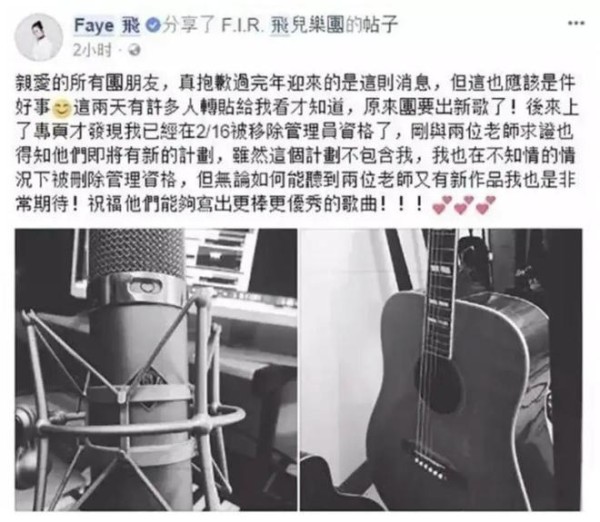Click the 2小时 post timestamp
The width and height of the screenshot is (600, 522).
92,50
